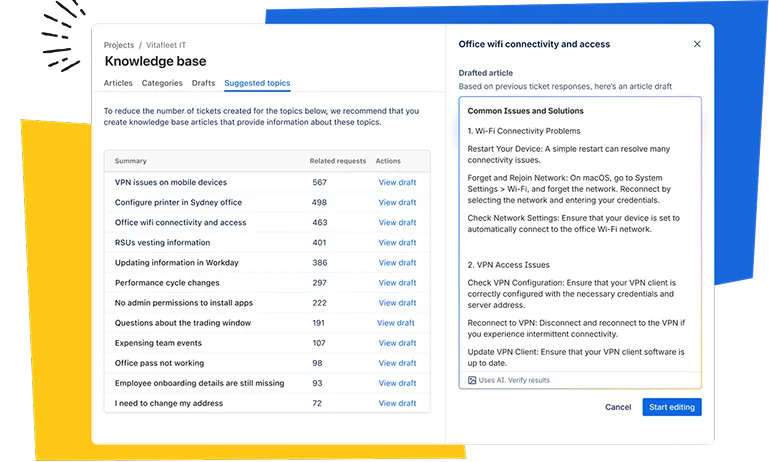The width and height of the screenshot is (769, 462).
Task: Open Vitafleet IT breadcrumb link
Action: point(166,45)
